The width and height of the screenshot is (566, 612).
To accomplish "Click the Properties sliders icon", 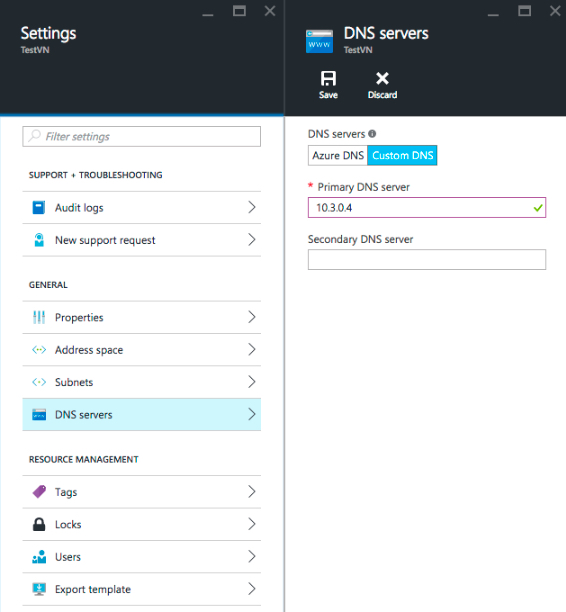I will 39,317.
